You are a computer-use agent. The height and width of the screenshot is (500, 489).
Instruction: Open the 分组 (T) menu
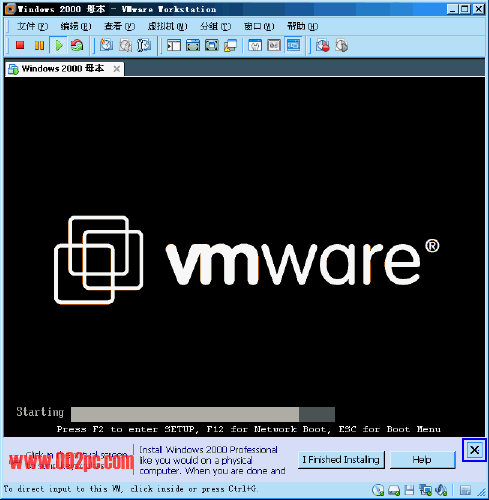tap(215, 26)
